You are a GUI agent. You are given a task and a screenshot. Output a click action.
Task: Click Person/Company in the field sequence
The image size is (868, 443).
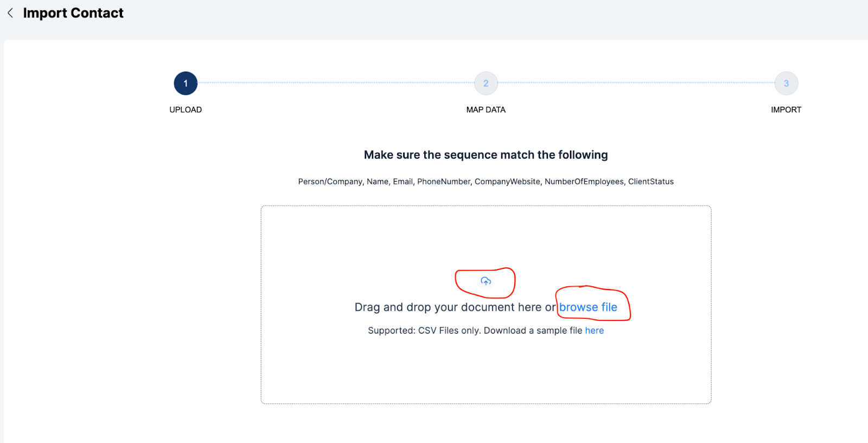(x=330, y=182)
